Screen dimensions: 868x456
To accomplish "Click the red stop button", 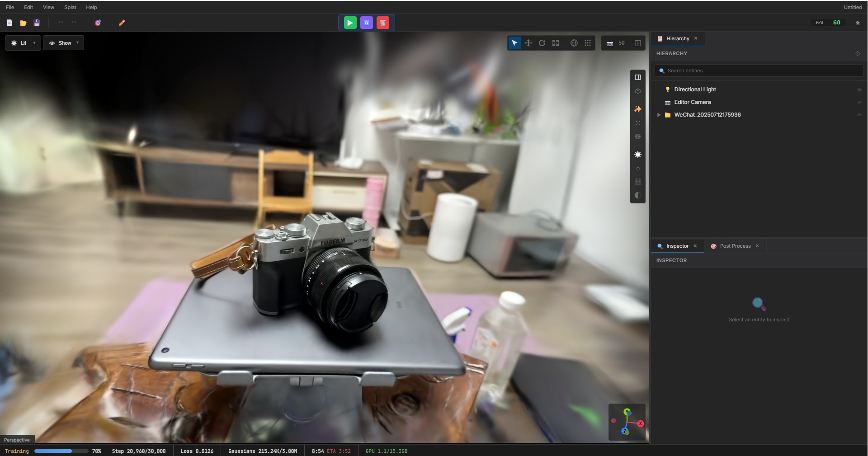I will 382,23.
